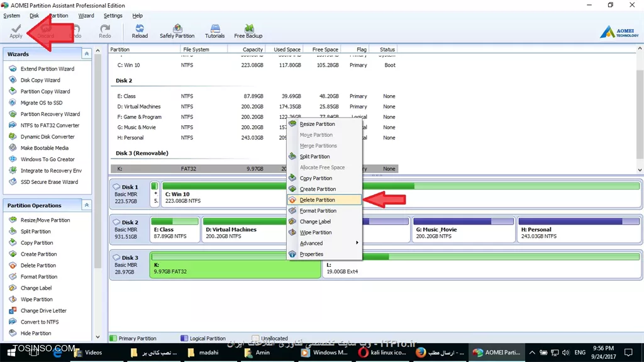Open NTFS to FAT32 Converter
644x362 pixels.
coord(50,125)
